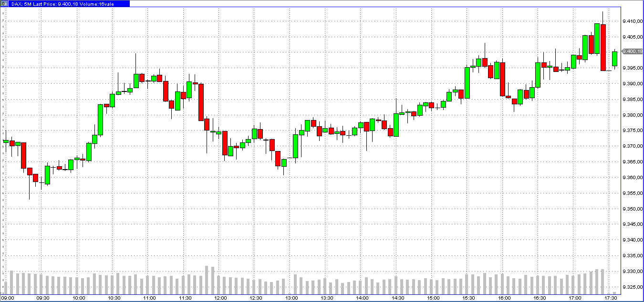The height and width of the screenshot is (302, 644).
Task: Click the 10:30 time axis label
Action: point(114,298)
